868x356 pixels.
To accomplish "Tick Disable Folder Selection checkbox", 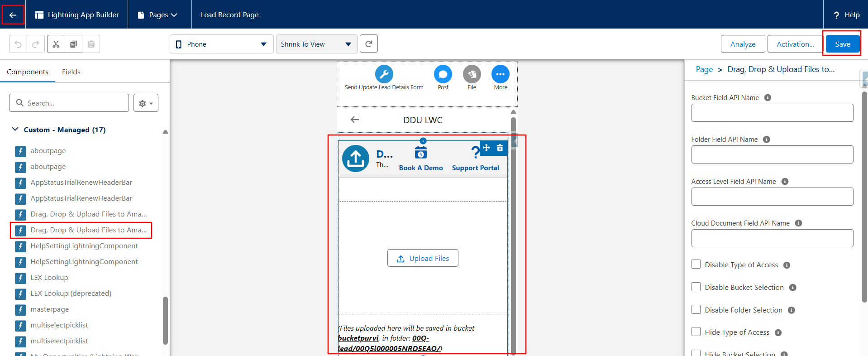I will pyautogui.click(x=696, y=309).
